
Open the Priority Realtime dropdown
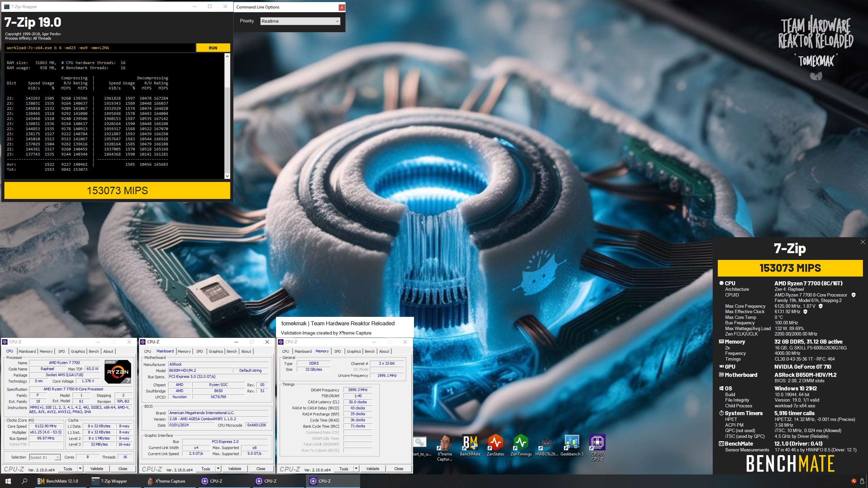[300, 21]
